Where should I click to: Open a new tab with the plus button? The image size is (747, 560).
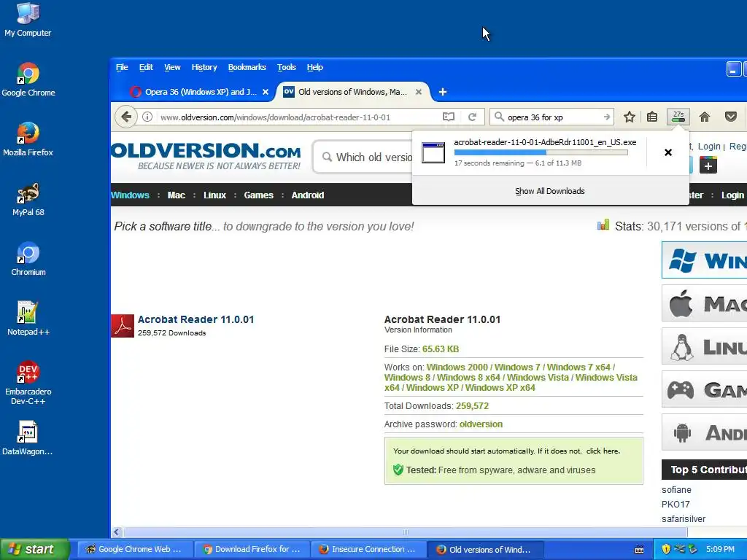pos(443,92)
